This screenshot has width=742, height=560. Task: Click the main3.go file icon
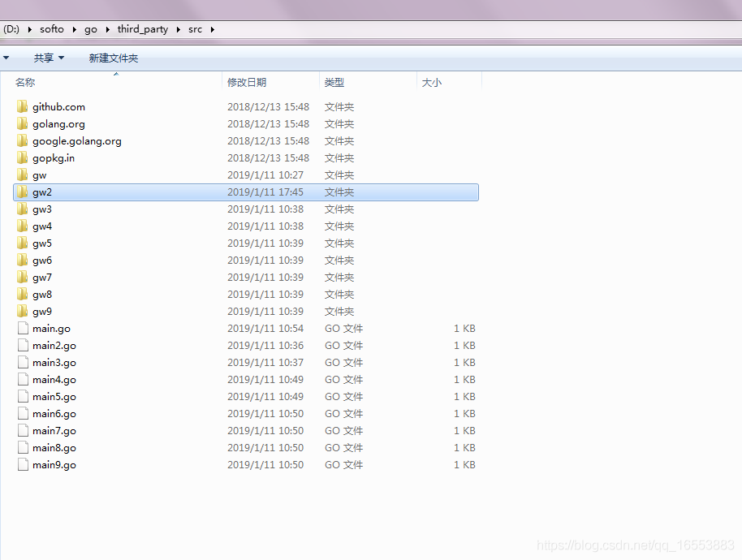pos(23,362)
